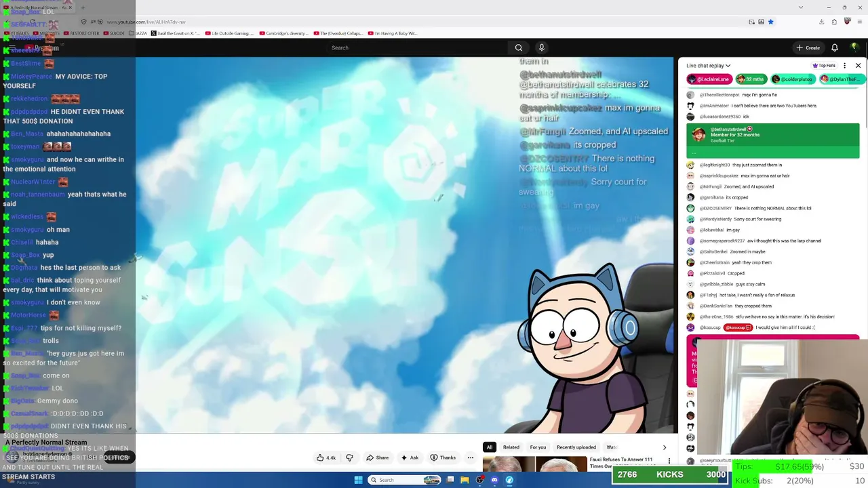Open options for Fauci Refuses video suggestion
Viewport: 868px width, 488px height.
(669, 462)
